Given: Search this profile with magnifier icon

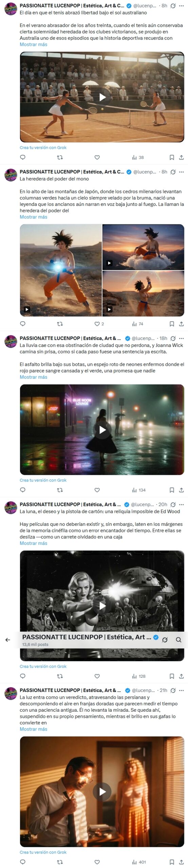Looking at the screenshot, I should pos(178,640).
